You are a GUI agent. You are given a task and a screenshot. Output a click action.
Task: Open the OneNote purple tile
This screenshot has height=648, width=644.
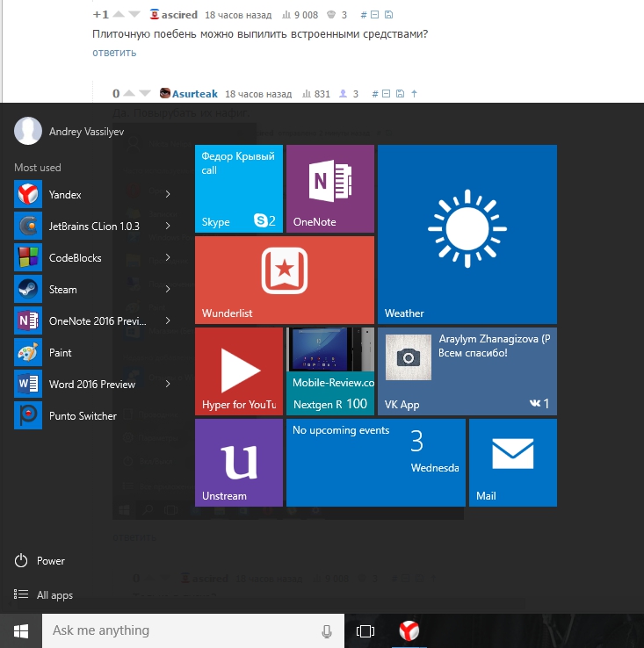329,188
